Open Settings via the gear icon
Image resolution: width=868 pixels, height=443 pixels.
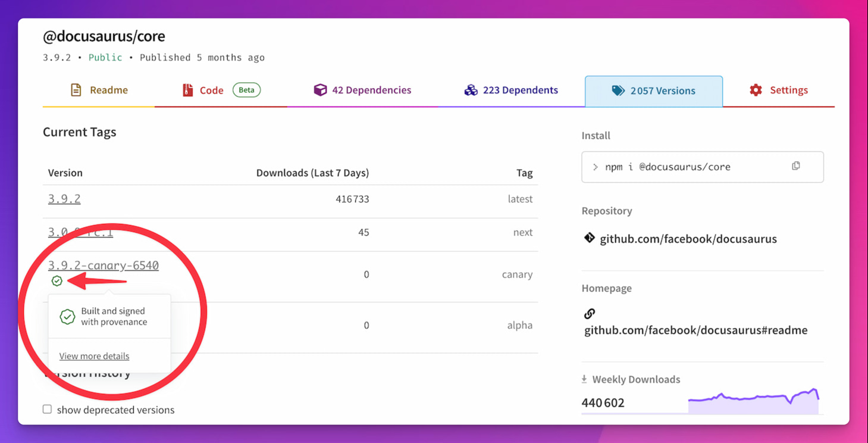click(x=756, y=90)
